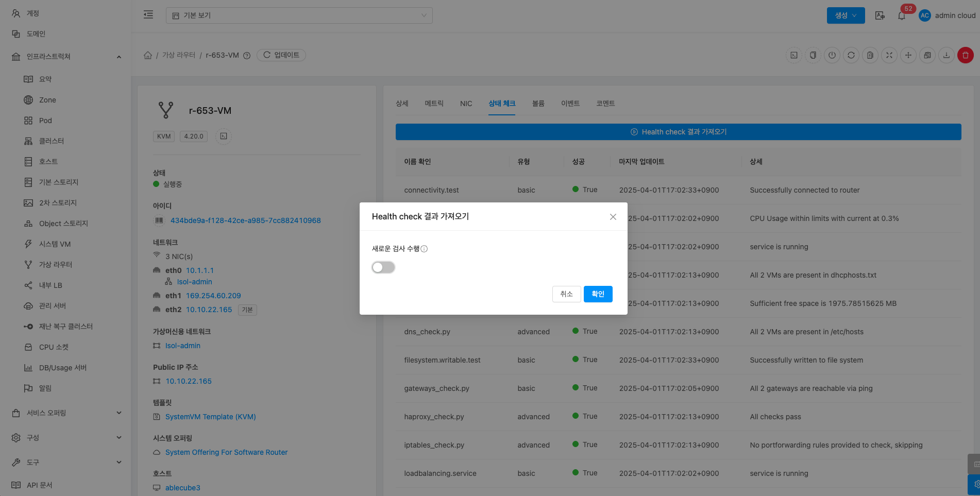Viewport: 980px width, 496px height.
Task: Click the red delete router trash icon
Action: click(965, 55)
